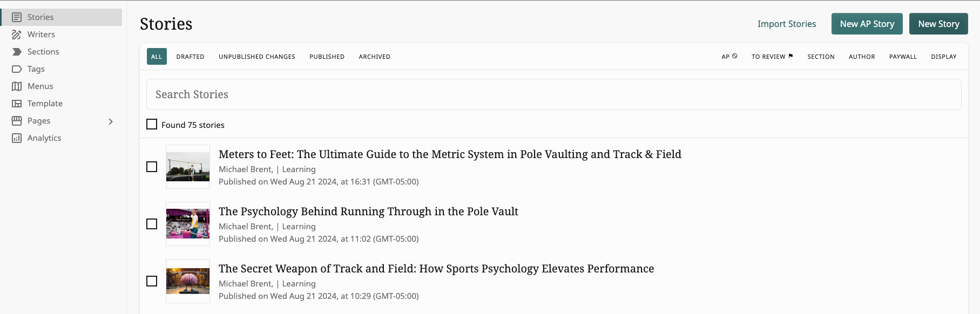Open Writers via its pencil icon

point(17,35)
